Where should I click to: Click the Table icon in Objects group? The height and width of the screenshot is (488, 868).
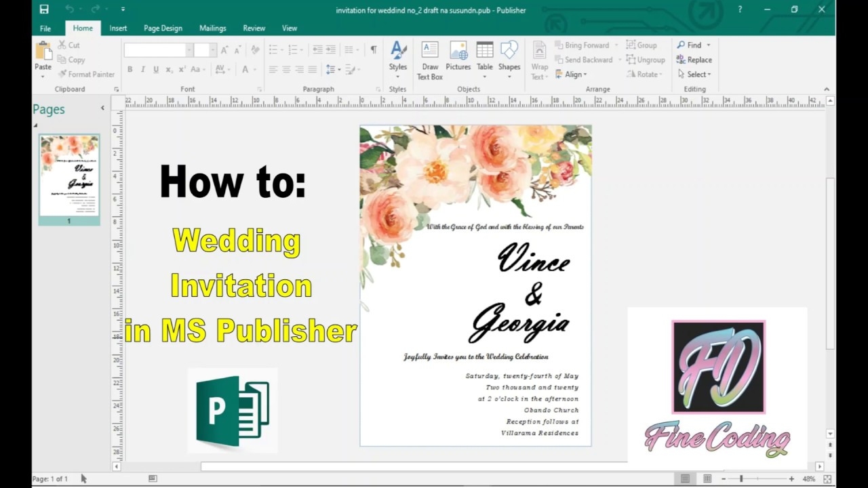point(484,57)
